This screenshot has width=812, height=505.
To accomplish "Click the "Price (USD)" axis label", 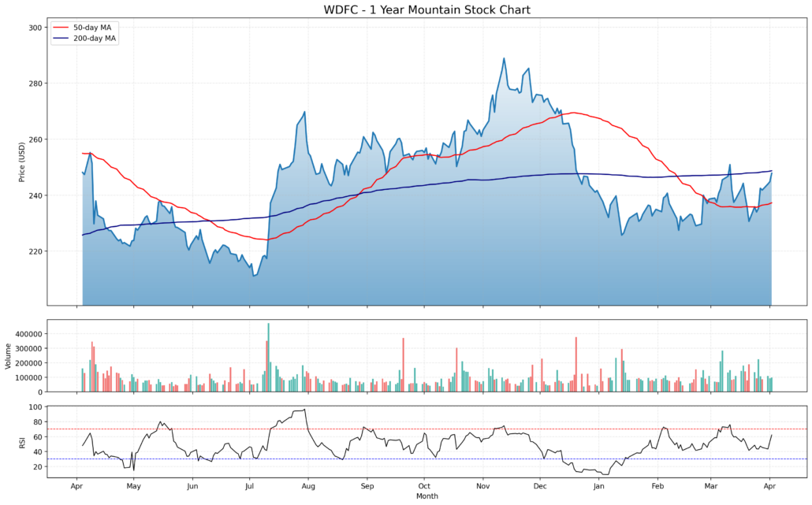I will pos(22,162).
